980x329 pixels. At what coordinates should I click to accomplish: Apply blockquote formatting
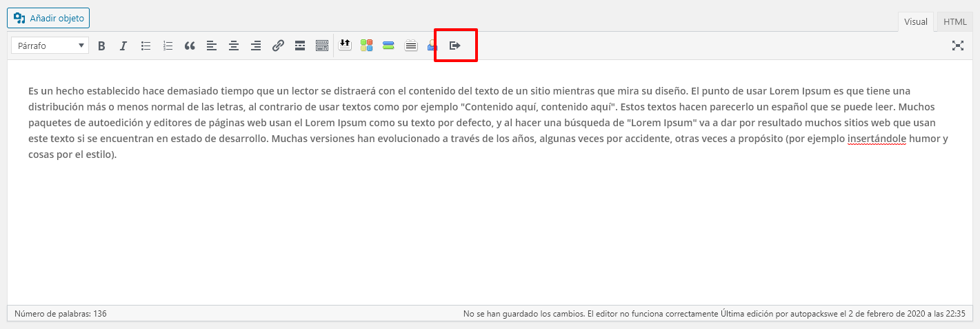coord(190,46)
